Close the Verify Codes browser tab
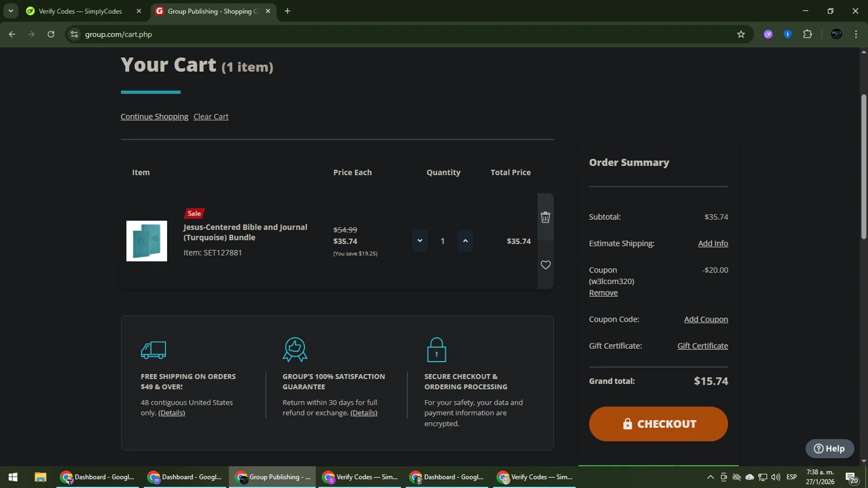 139,11
